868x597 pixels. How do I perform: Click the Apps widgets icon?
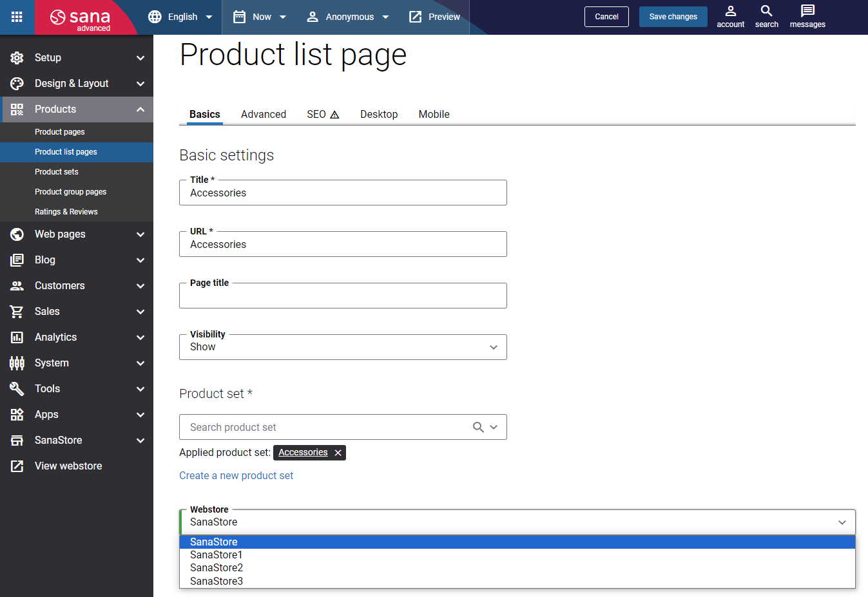[x=17, y=415]
